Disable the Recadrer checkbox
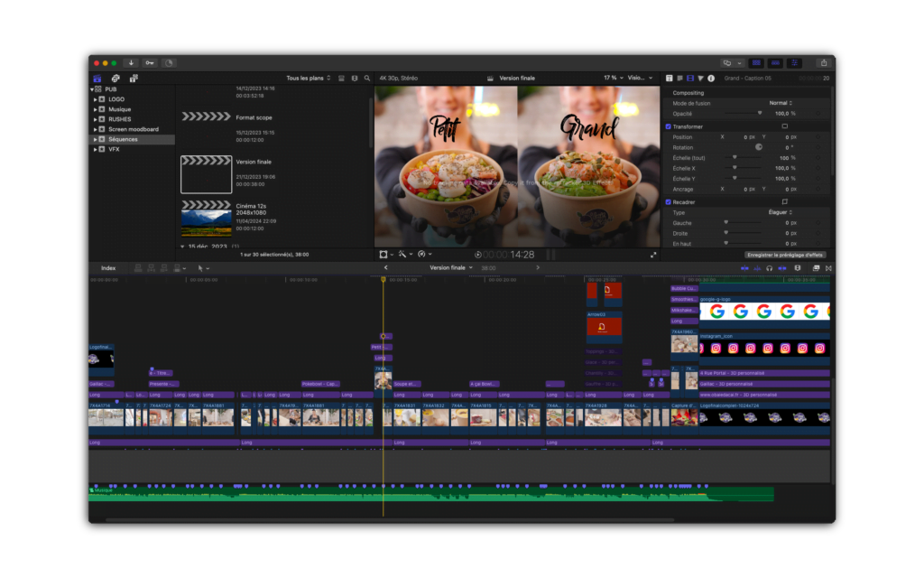Screen dimensions: 924x578 point(669,202)
